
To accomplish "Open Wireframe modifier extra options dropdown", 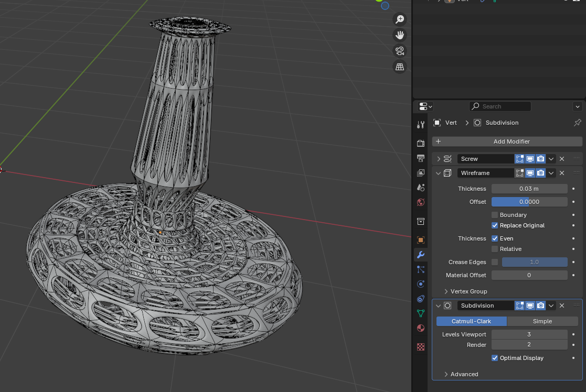I will (x=551, y=173).
